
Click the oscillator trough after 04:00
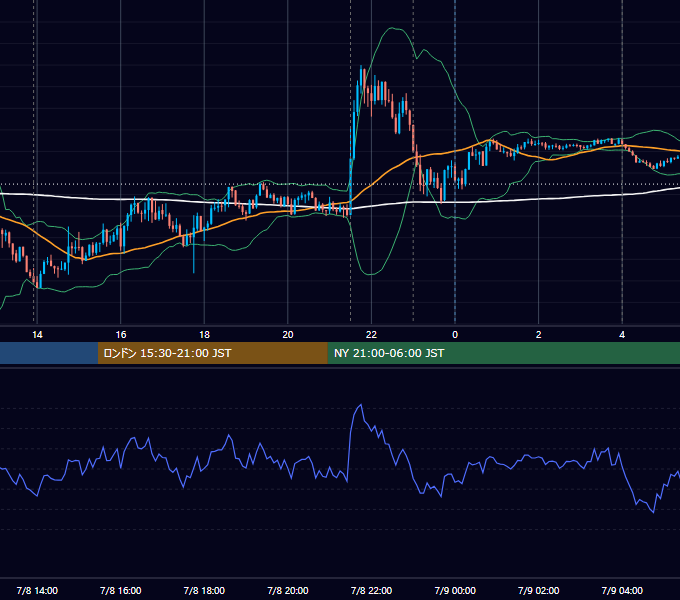(653, 512)
